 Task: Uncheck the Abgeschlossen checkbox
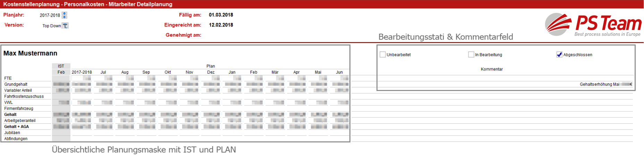coord(559,55)
